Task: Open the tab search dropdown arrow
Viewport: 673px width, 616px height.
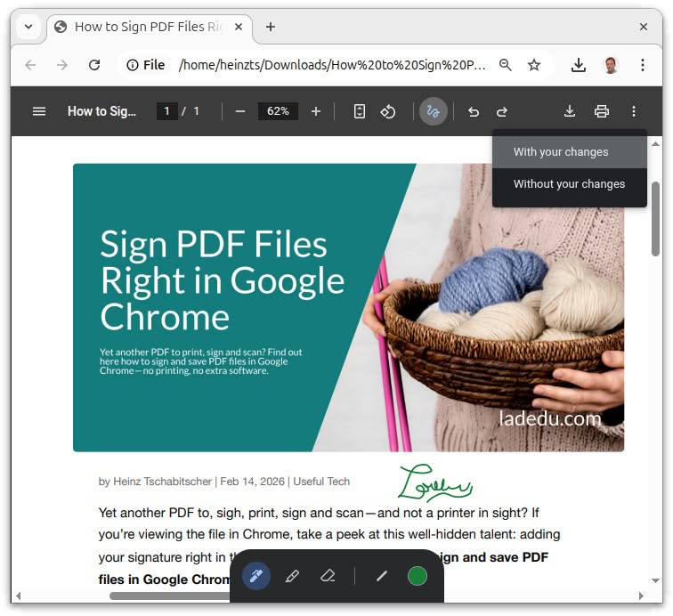Action: click(28, 27)
